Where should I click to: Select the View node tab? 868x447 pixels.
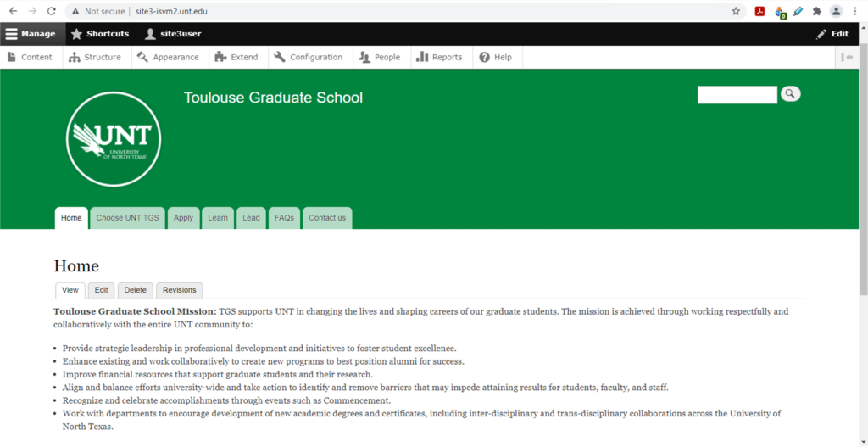coord(70,290)
